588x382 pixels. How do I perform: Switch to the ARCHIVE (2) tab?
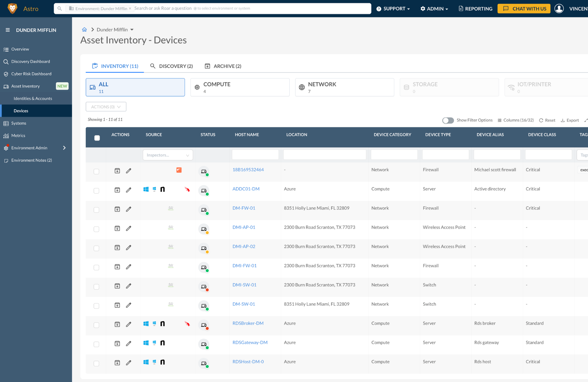click(223, 66)
